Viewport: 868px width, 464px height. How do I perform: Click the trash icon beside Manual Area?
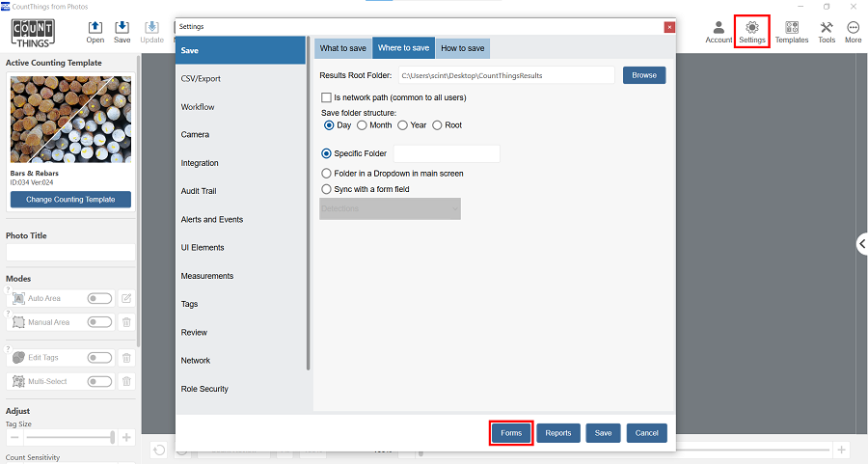tap(125, 322)
